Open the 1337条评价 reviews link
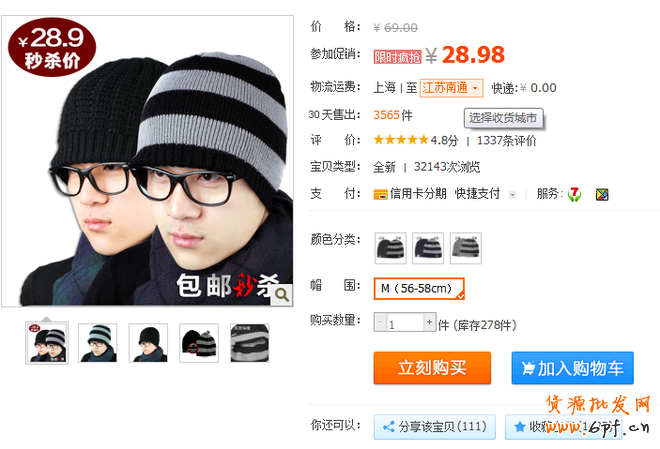Image resolution: width=660 pixels, height=449 pixels. coord(506,141)
